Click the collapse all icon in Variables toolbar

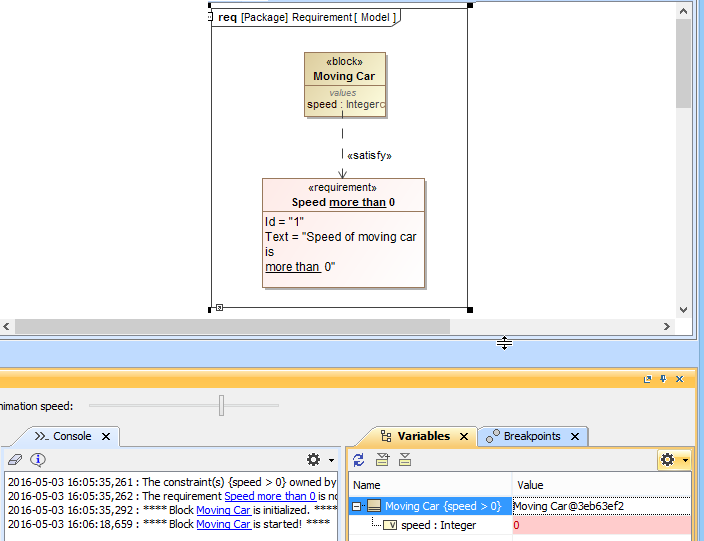click(405, 459)
